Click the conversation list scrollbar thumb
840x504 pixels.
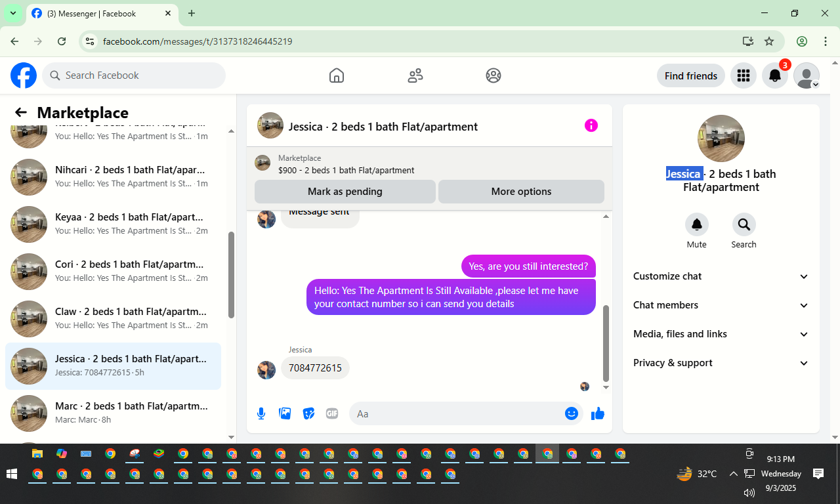(231, 275)
